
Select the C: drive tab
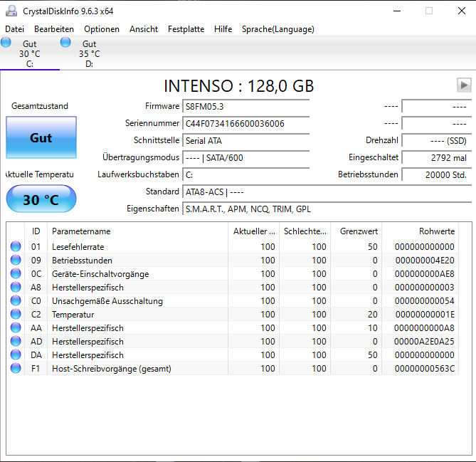click(x=30, y=53)
